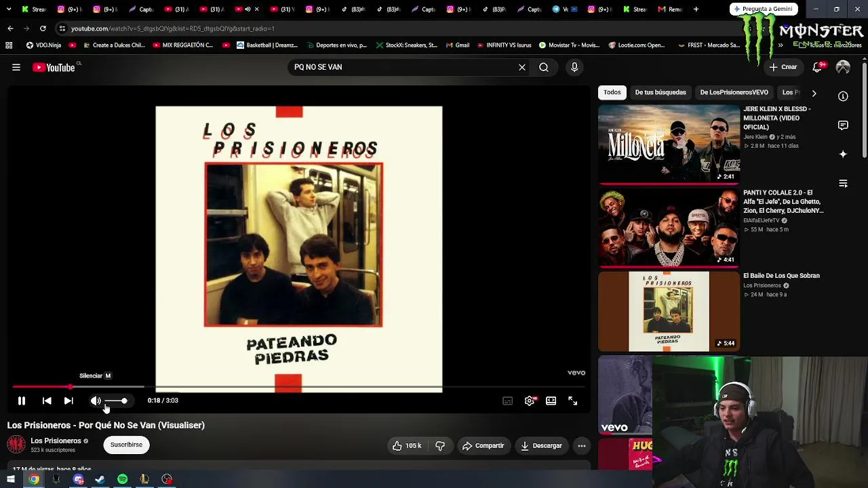Skip to the previous video
868x488 pixels.
[47, 401]
